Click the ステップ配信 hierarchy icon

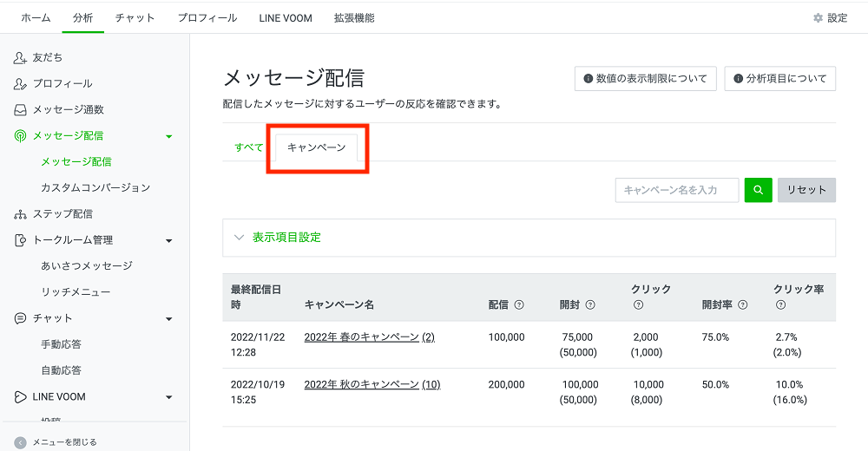[20, 214]
